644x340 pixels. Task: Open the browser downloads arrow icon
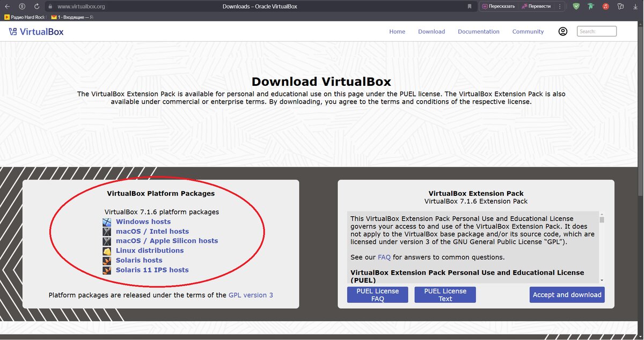(x=635, y=6)
